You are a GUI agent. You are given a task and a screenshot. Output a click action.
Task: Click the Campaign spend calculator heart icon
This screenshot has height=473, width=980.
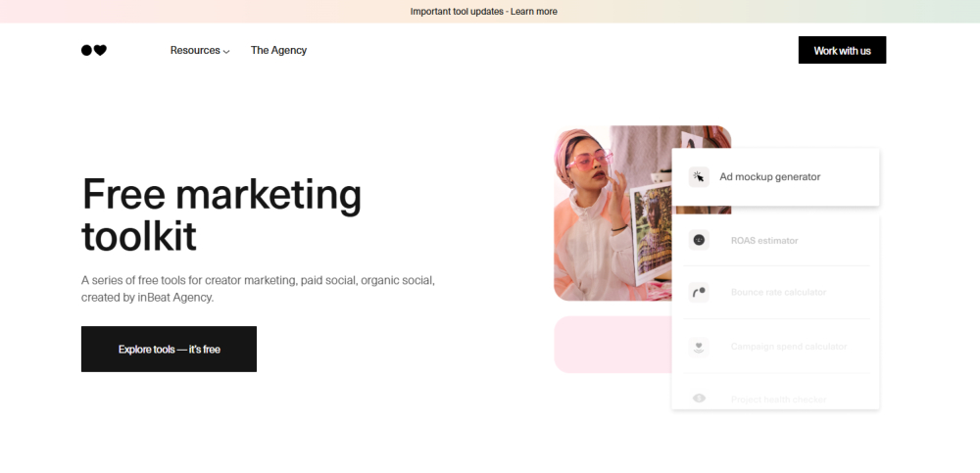(699, 347)
